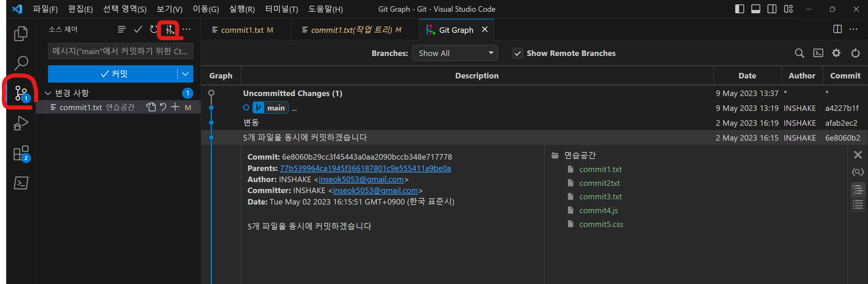The image size is (868, 284).
Task: Open Git Graph repository settings gear
Action: click(x=836, y=53)
